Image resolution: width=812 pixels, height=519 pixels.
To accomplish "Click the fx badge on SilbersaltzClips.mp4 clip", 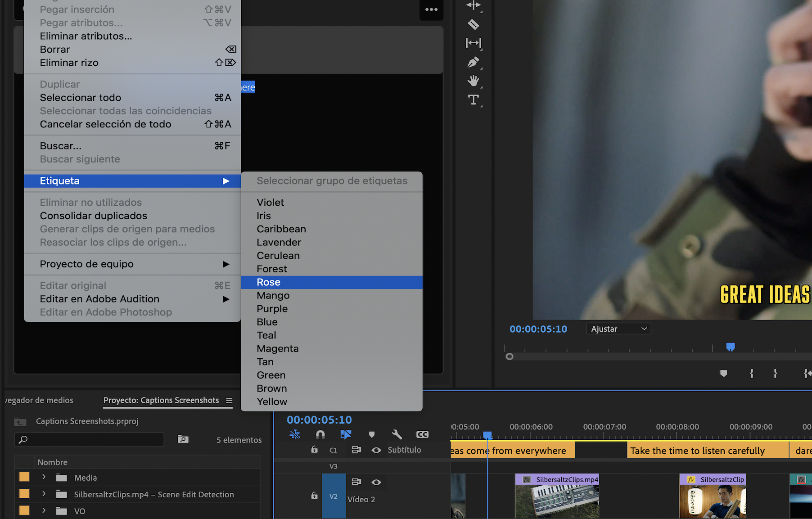I will point(526,479).
